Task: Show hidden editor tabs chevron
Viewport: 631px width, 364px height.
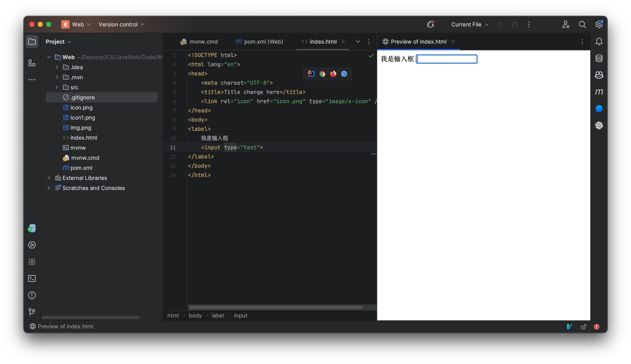Action: click(x=358, y=42)
